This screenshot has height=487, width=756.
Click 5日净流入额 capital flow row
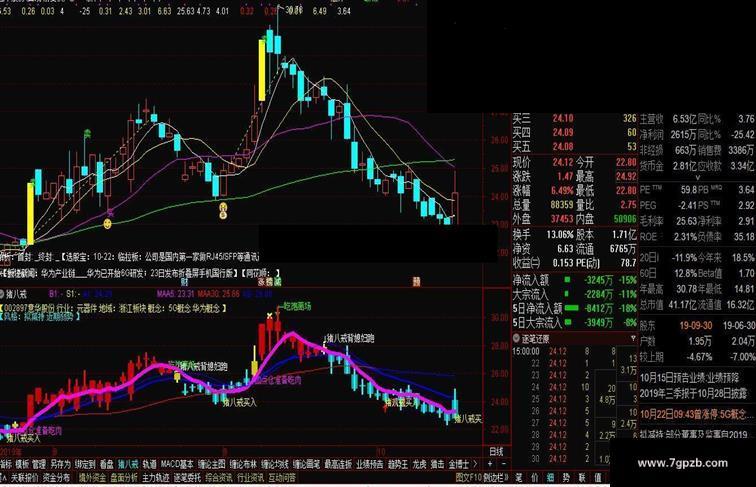[x=575, y=308]
